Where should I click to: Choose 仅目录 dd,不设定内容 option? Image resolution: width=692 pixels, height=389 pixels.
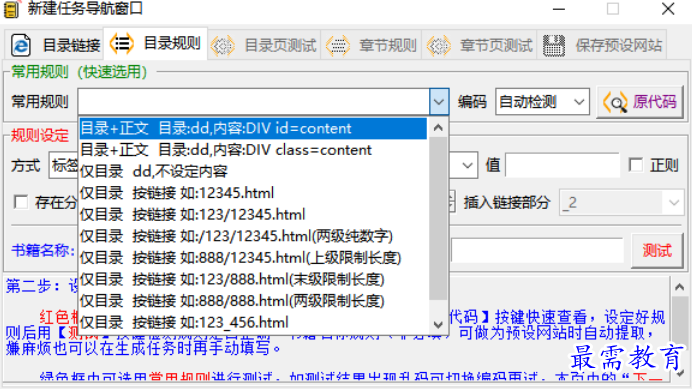(253, 171)
